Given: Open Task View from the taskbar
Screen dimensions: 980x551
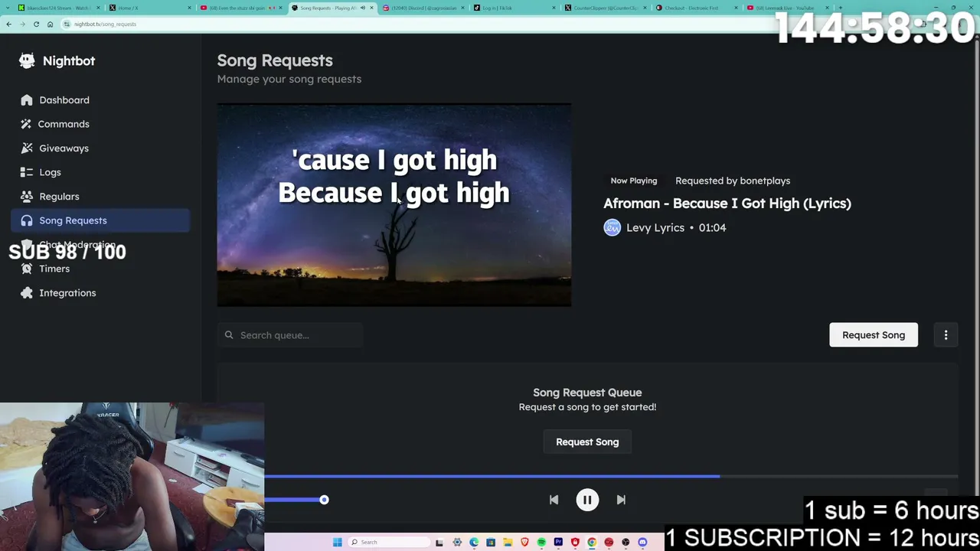Looking at the screenshot, I should click(x=439, y=542).
